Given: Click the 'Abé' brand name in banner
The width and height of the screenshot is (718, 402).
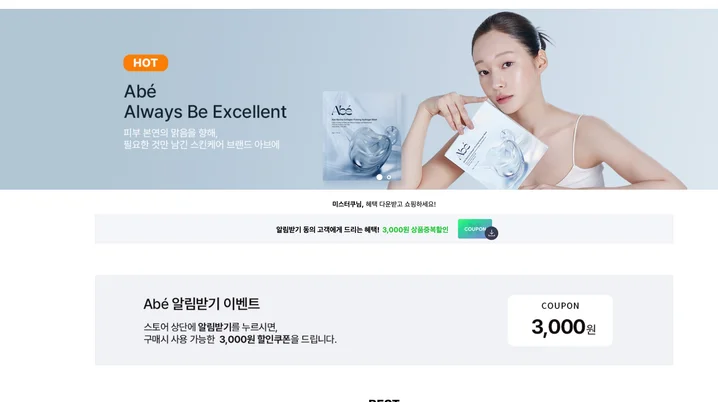Looking at the screenshot, I should (x=140, y=91).
